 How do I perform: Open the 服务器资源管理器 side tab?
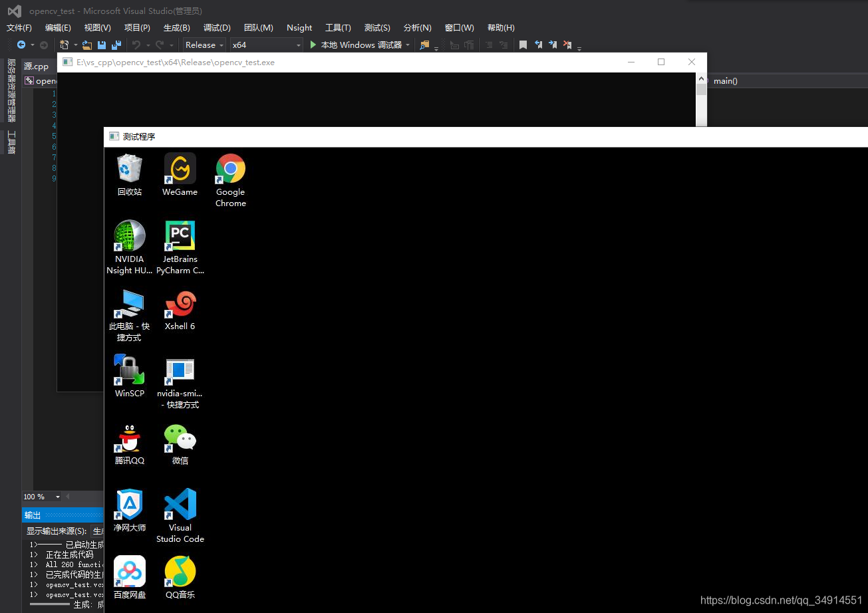coord(11,90)
